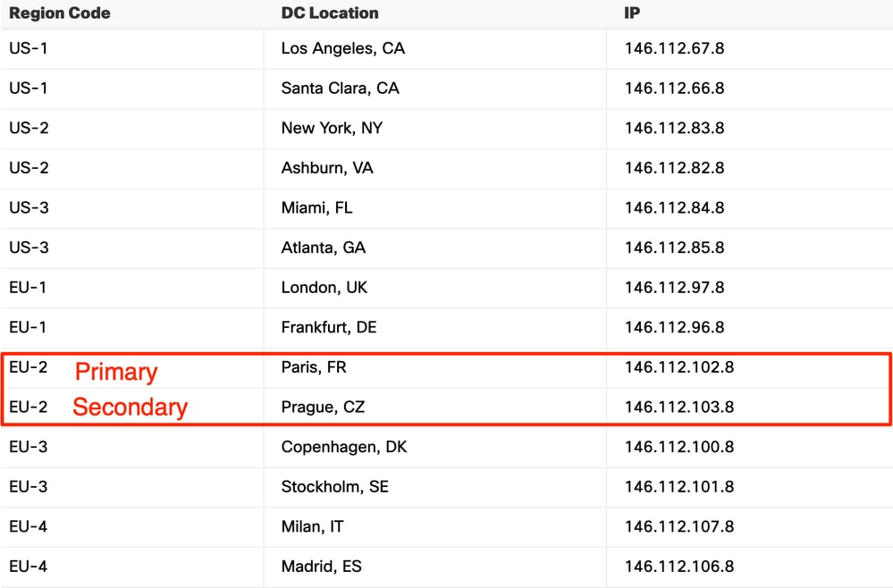Click the red Primary annotation label
The height and width of the screenshot is (588, 893).
pos(116,373)
